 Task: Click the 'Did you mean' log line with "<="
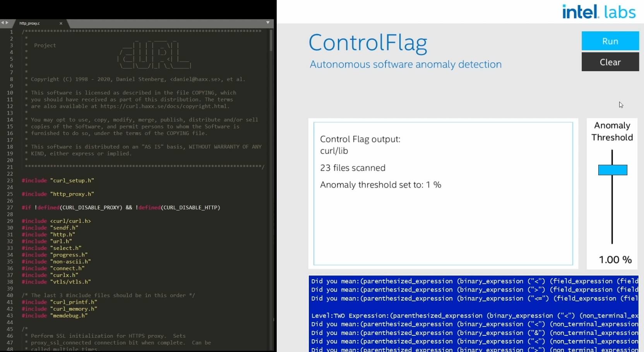474,299
